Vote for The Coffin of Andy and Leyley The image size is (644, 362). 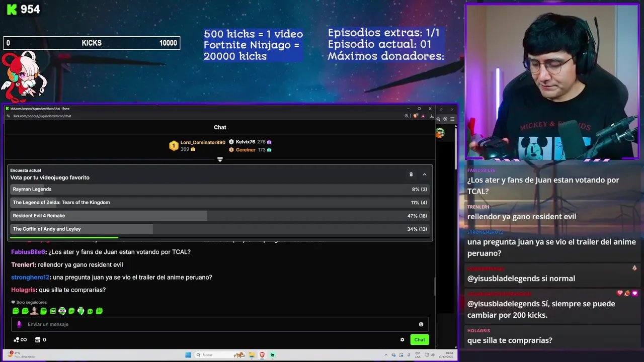(220, 229)
